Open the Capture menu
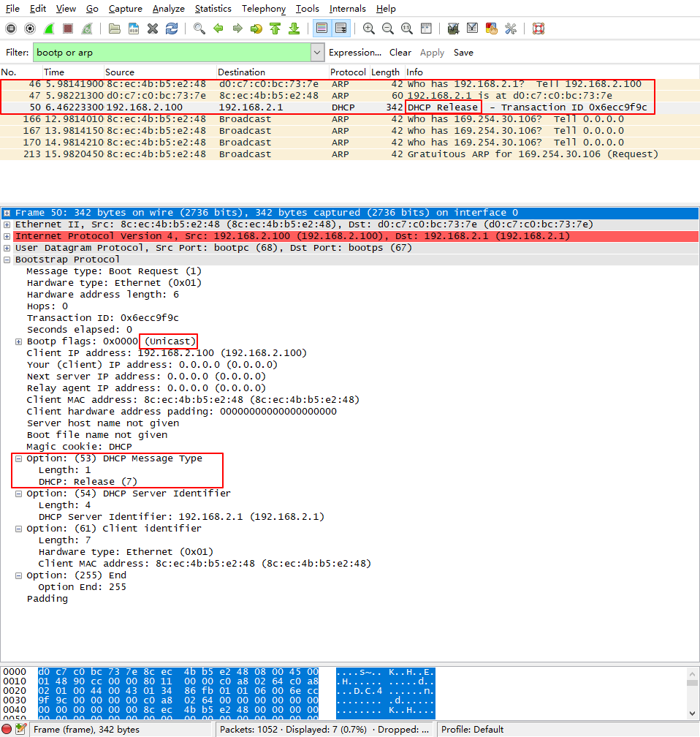 pyautogui.click(x=126, y=9)
